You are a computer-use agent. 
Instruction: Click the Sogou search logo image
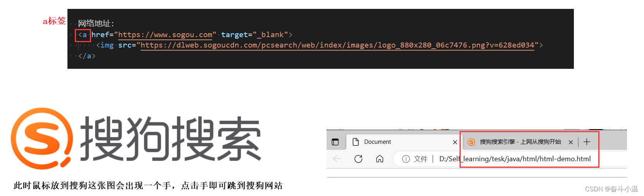click(x=136, y=138)
